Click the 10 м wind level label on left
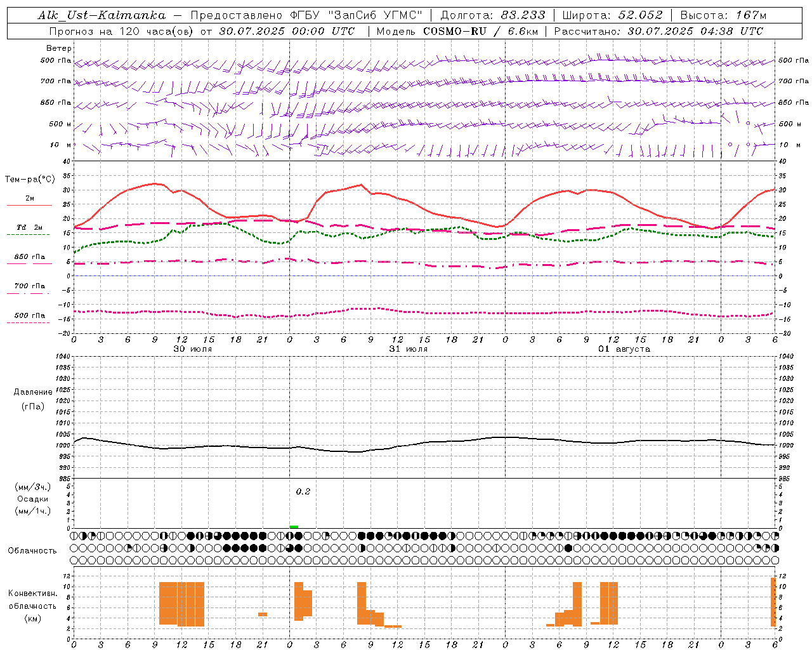 point(61,145)
